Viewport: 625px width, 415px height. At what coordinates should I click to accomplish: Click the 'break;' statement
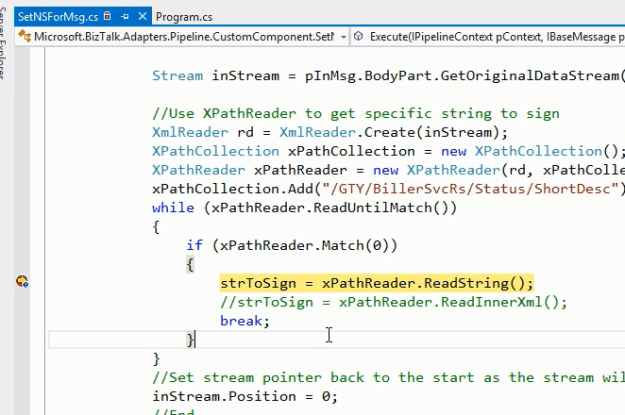click(x=245, y=321)
